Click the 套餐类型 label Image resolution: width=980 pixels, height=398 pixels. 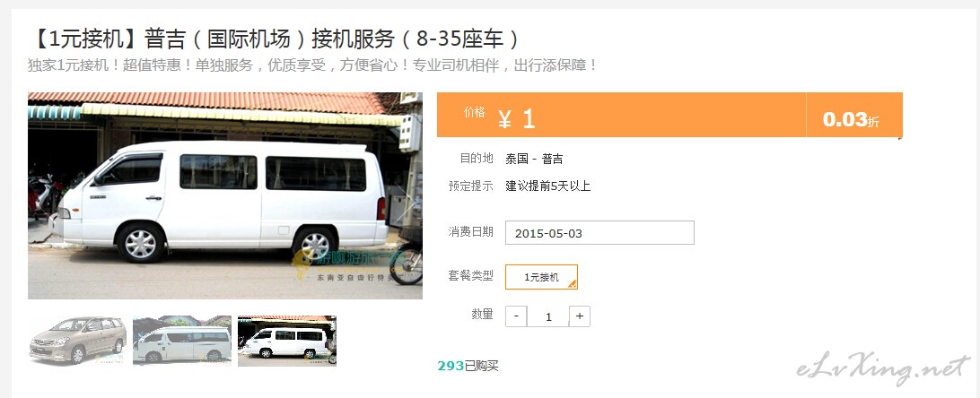pyautogui.click(x=470, y=275)
